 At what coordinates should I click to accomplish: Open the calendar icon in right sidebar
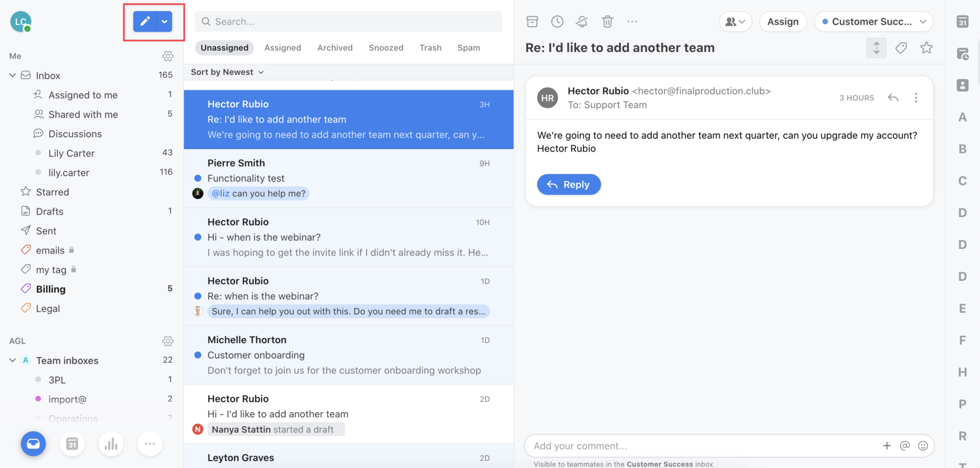coord(962,22)
